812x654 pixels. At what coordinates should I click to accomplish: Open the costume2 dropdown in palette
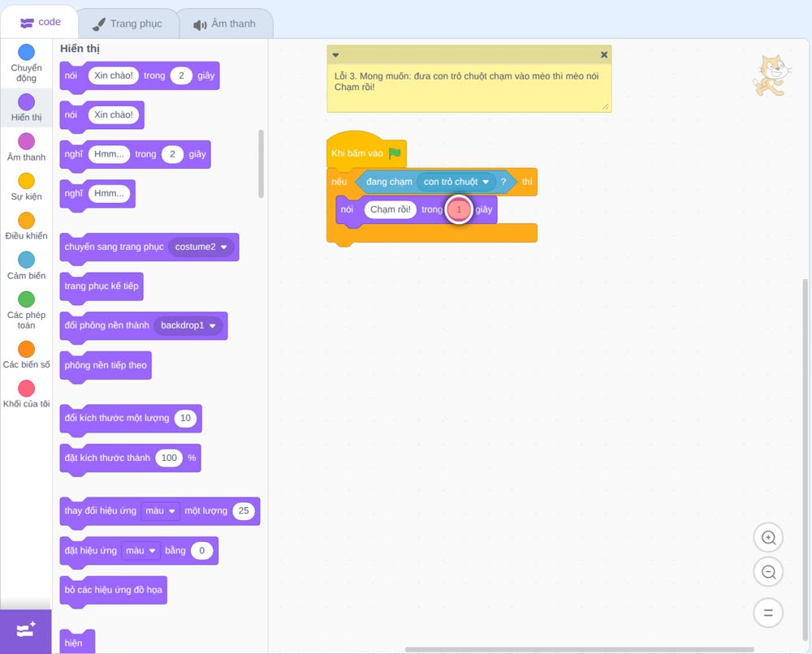201,247
